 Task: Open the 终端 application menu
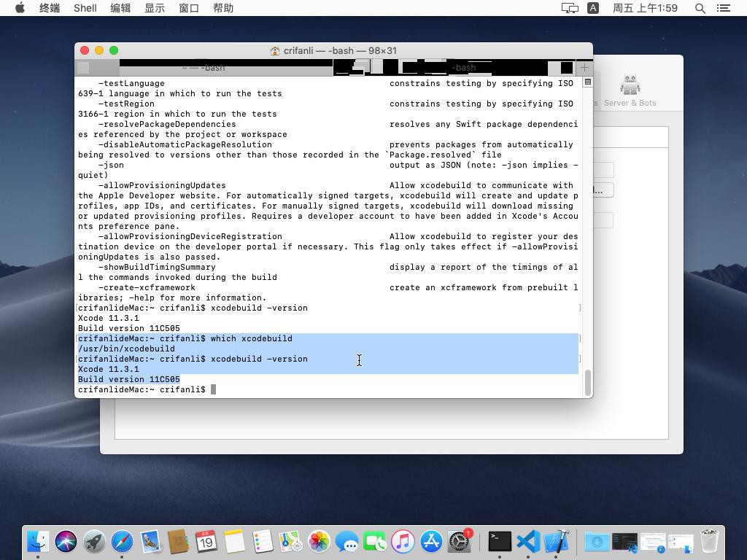[x=50, y=8]
